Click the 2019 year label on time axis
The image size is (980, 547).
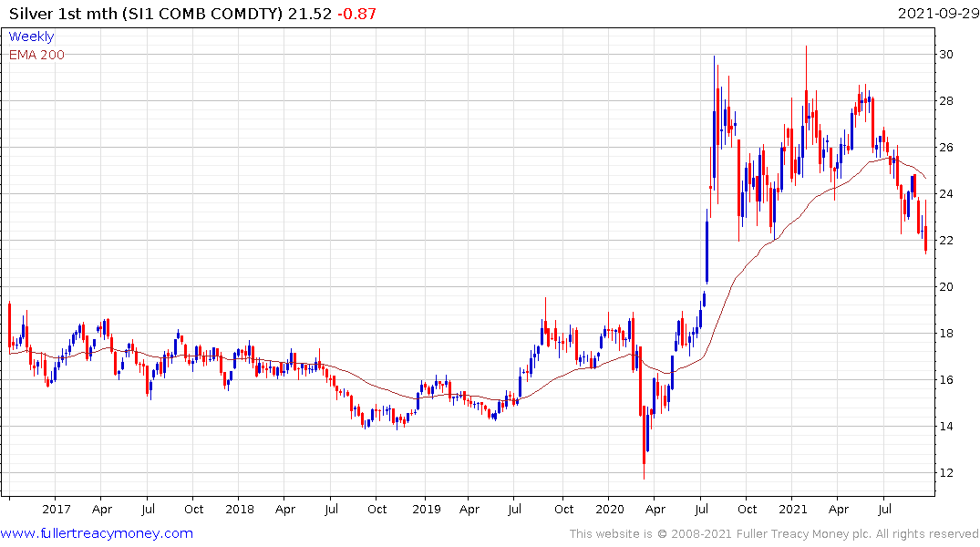[x=427, y=509]
